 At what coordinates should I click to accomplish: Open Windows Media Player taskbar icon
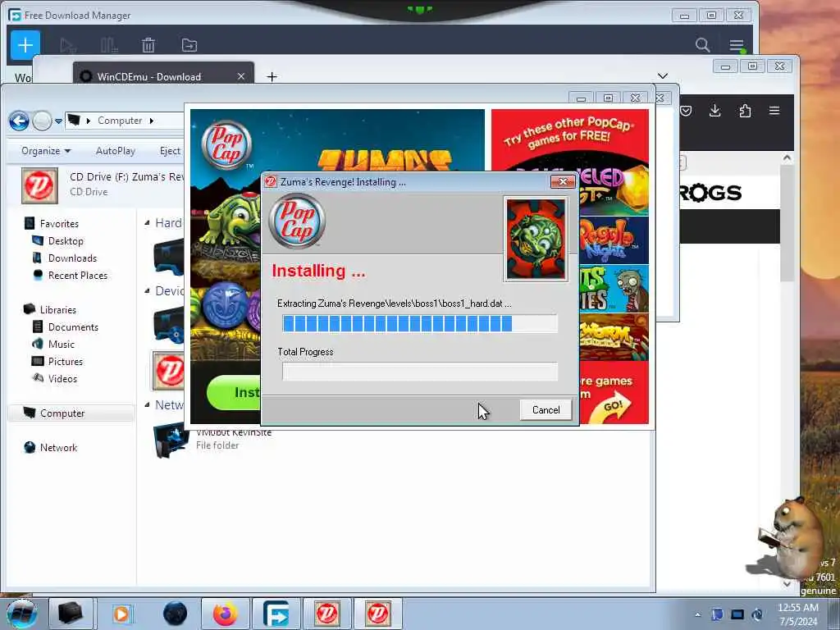tap(121, 614)
